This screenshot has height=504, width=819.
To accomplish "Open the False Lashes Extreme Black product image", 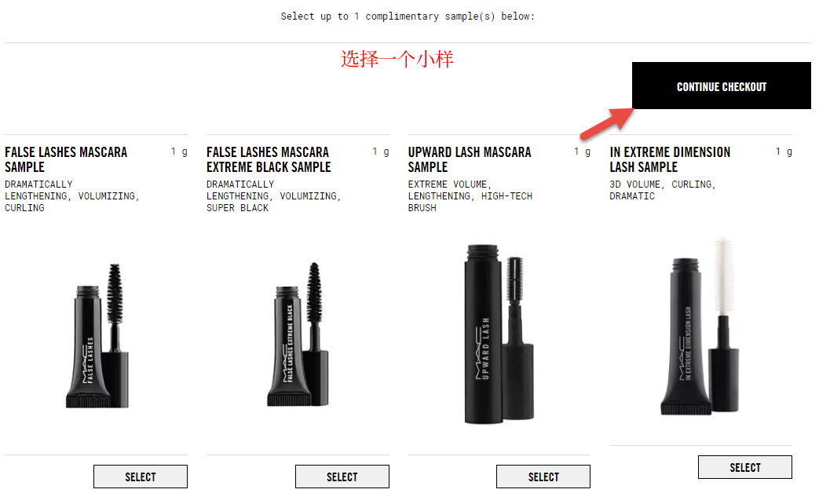I will coord(298,334).
